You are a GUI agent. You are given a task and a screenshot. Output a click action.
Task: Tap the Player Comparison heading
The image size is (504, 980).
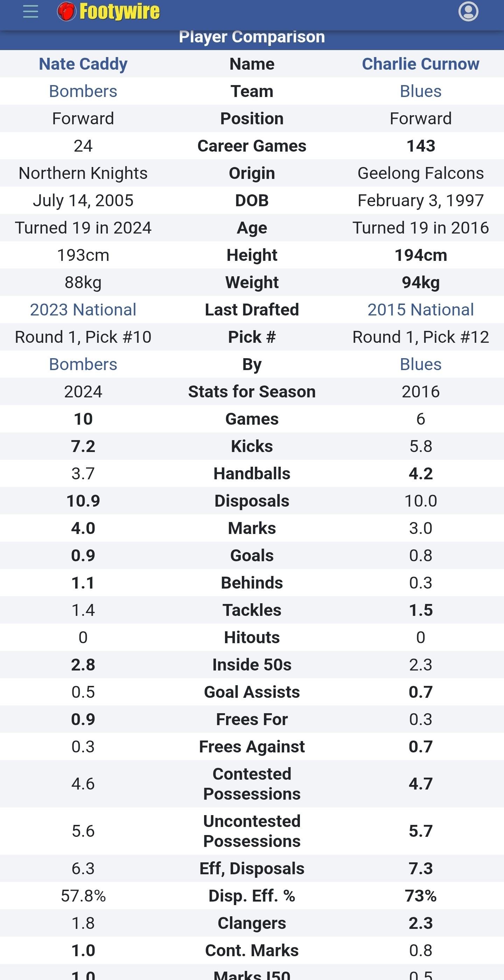(x=252, y=37)
